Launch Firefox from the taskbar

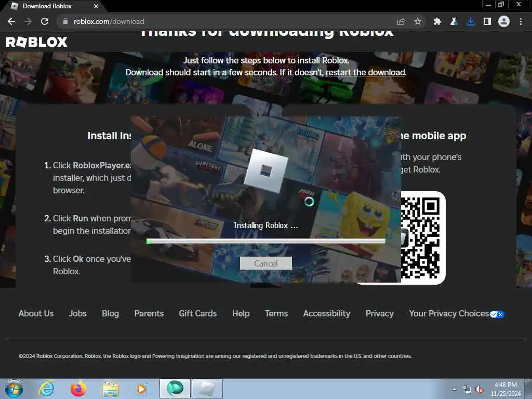pos(78,389)
